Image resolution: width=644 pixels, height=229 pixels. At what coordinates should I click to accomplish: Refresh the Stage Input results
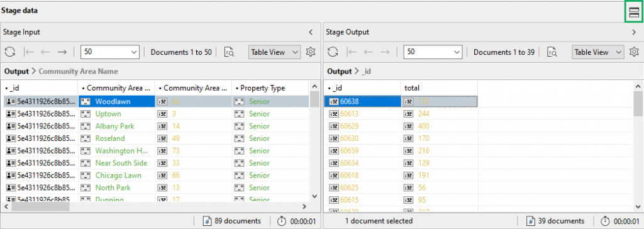10,52
